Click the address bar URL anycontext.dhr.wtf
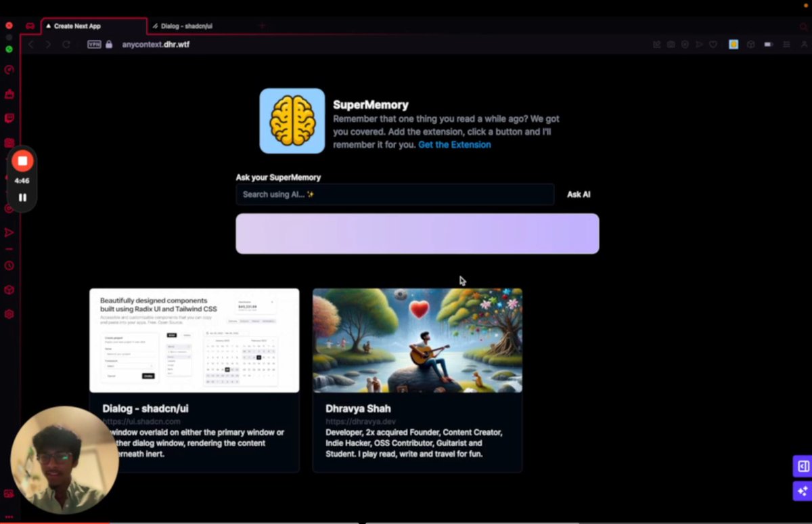 tap(156, 45)
